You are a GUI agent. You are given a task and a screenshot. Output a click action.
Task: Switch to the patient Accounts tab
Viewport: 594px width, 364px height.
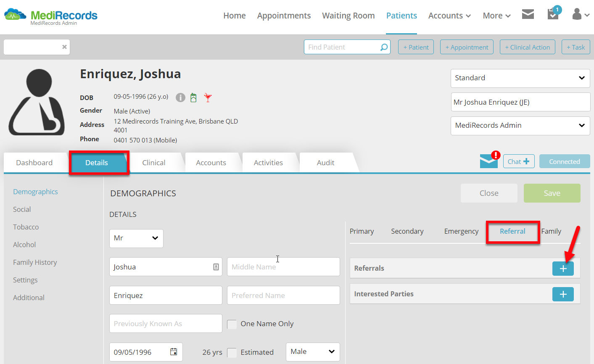pyautogui.click(x=211, y=163)
